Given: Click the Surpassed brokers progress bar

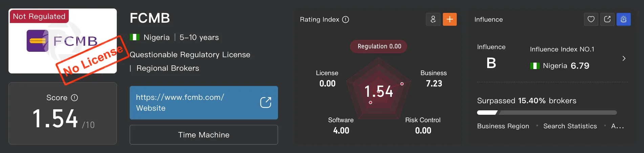Looking at the screenshot, I should [x=547, y=112].
